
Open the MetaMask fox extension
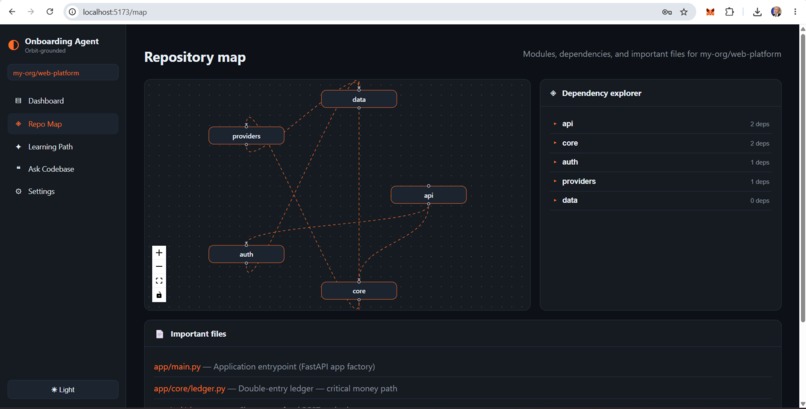[710, 12]
